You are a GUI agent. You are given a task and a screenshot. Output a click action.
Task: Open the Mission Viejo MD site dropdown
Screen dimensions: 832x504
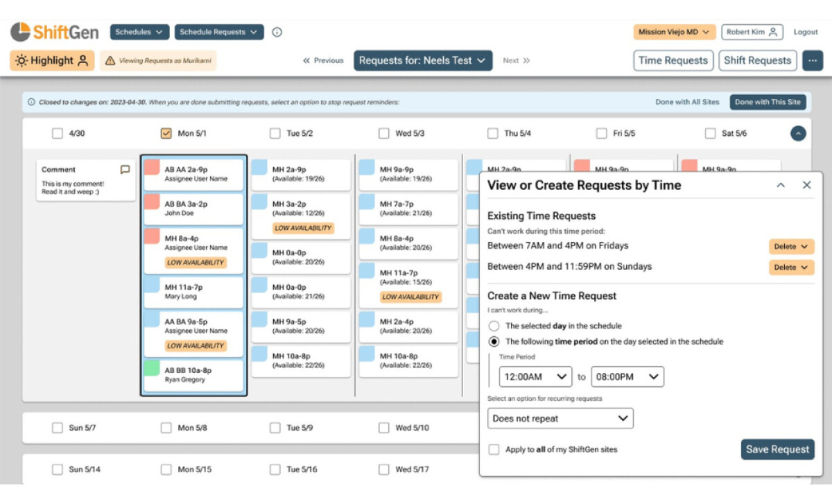tap(674, 32)
